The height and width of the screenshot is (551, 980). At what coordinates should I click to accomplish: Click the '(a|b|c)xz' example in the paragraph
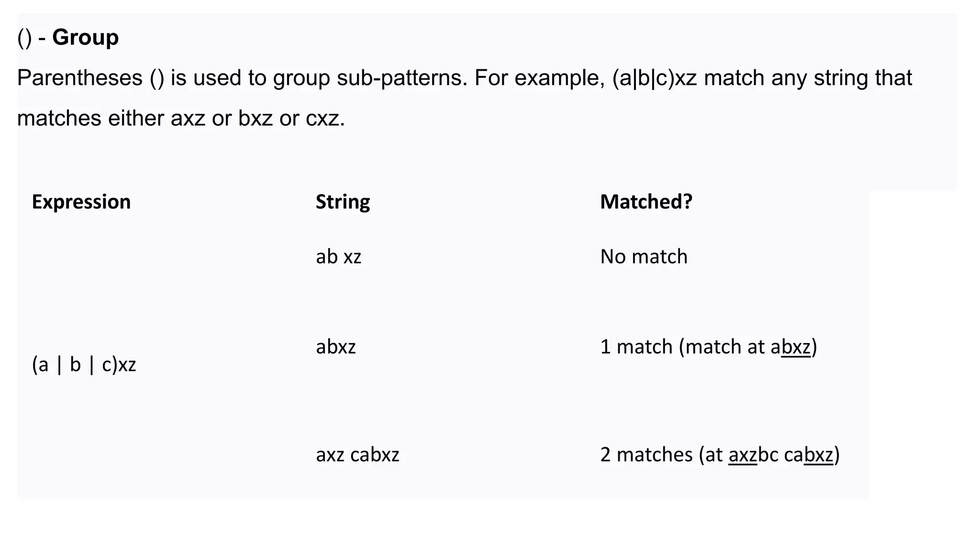tap(654, 78)
